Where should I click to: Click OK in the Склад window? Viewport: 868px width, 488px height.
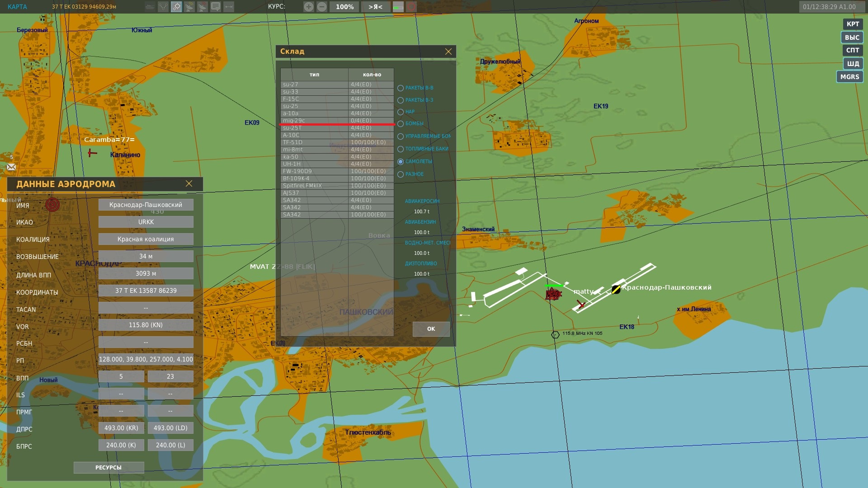click(431, 329)
